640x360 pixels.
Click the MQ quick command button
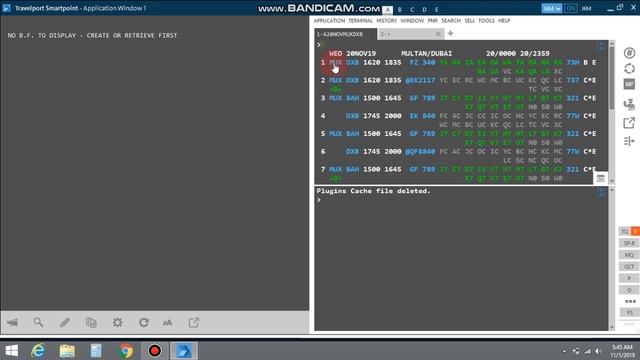tap(629, 255)
